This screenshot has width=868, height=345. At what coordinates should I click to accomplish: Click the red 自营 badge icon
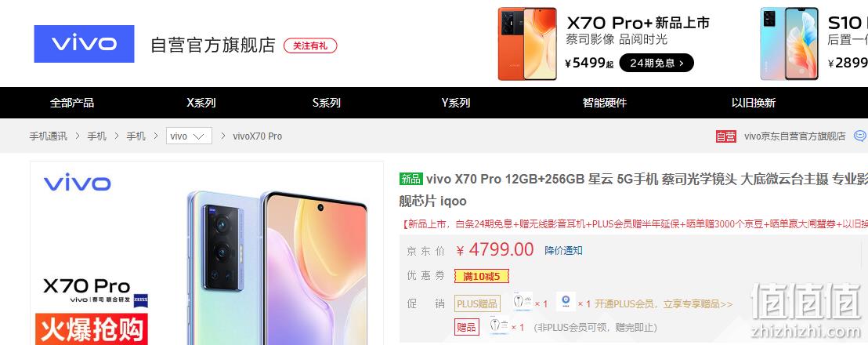[x=725, y=136]
